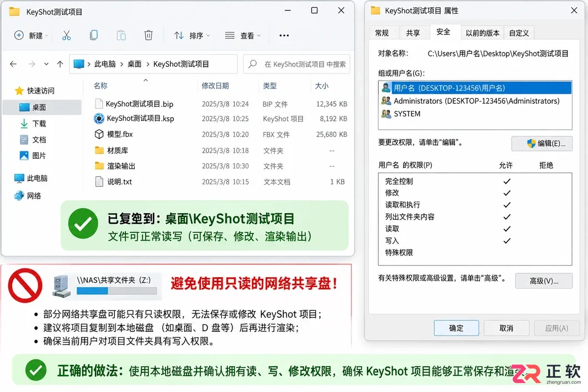The height and width of the screenshot is (392, 588).
Task: Open the more options ellipsis menu
Action: click(x=284, y=35)
